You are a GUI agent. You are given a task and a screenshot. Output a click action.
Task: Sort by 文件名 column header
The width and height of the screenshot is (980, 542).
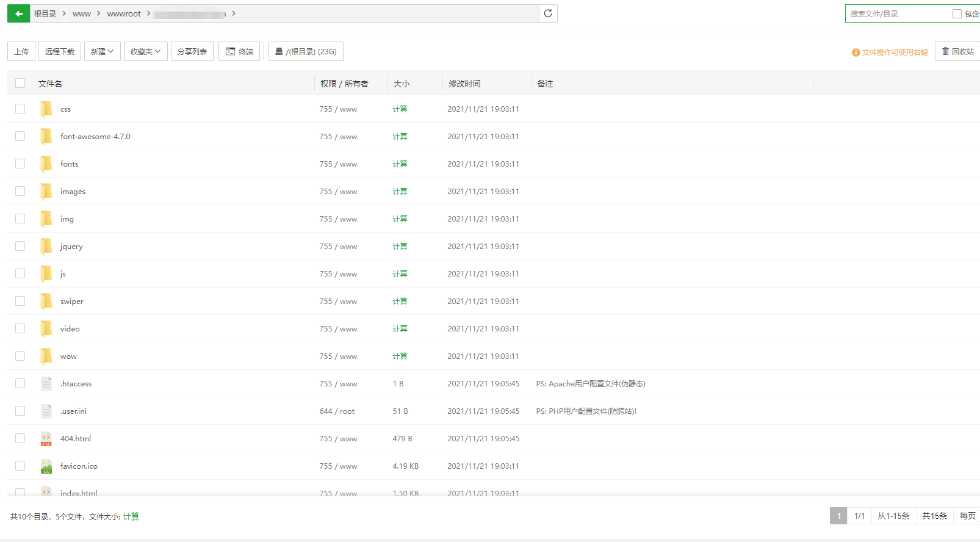click(50, 84)
